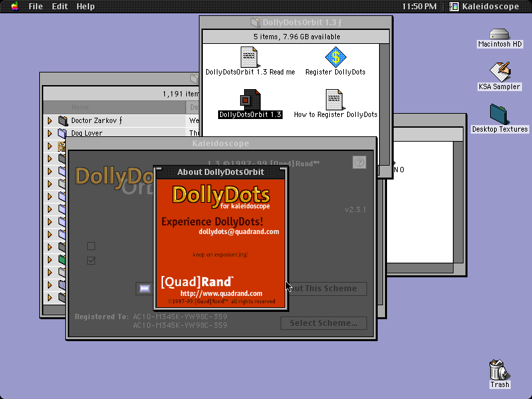This screenshot has height=399, width=532.
Task: Click the Dog Lover row name
Action: pyautogui.click(x=87, y=133)
